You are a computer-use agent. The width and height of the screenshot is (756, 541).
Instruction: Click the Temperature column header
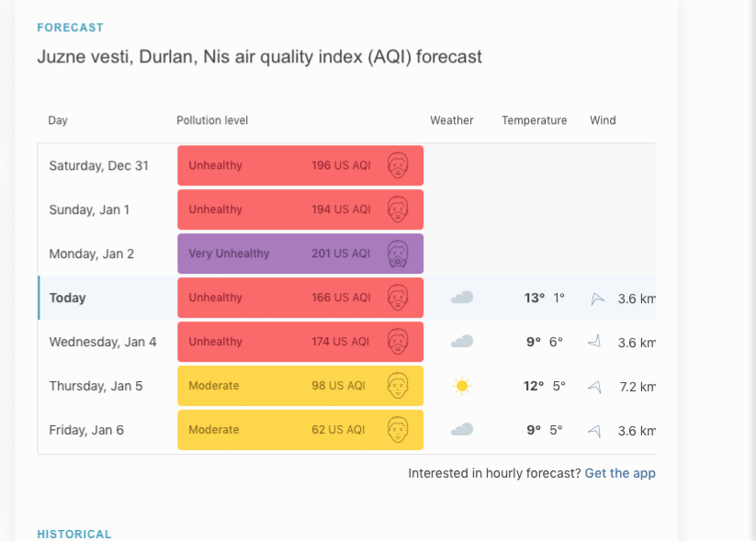(534, 120)
